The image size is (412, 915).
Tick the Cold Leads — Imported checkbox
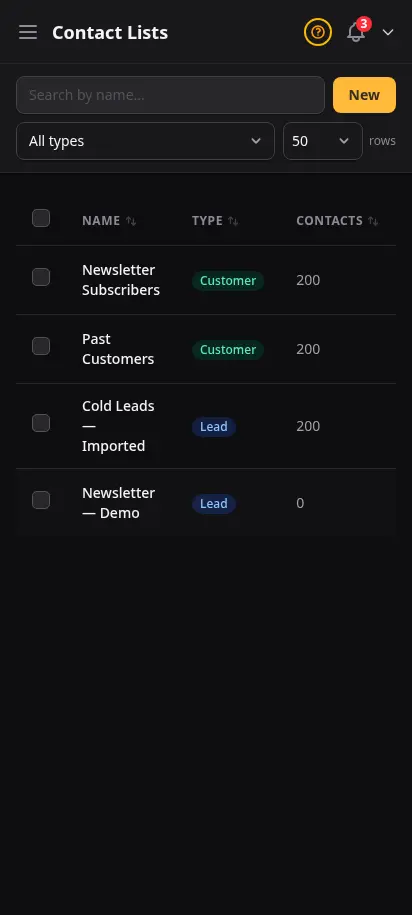[41, 423]
